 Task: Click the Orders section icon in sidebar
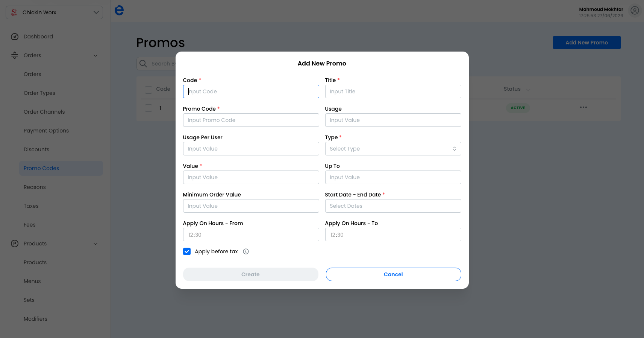click(x=15, y=55)
